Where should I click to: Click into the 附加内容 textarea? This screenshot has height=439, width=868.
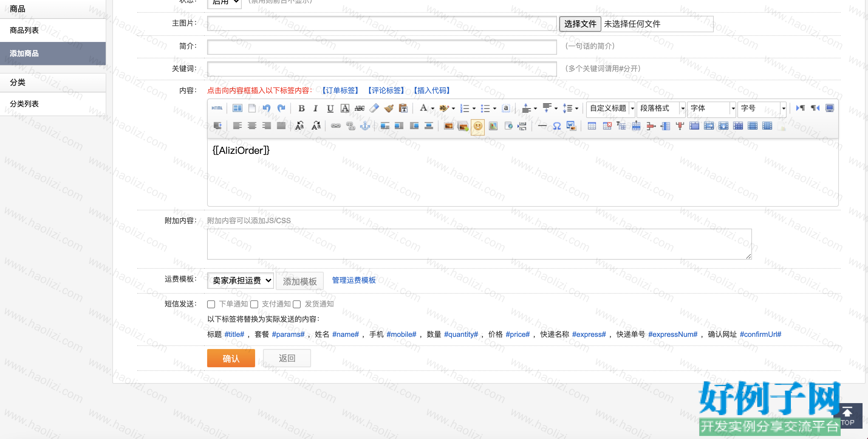coord(480,244)
